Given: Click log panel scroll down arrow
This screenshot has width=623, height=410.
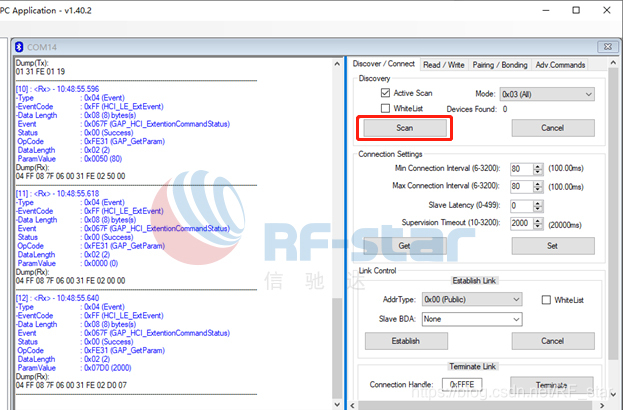Looking at the screenshot, I should pyautogui.click(x=337, y=404).
